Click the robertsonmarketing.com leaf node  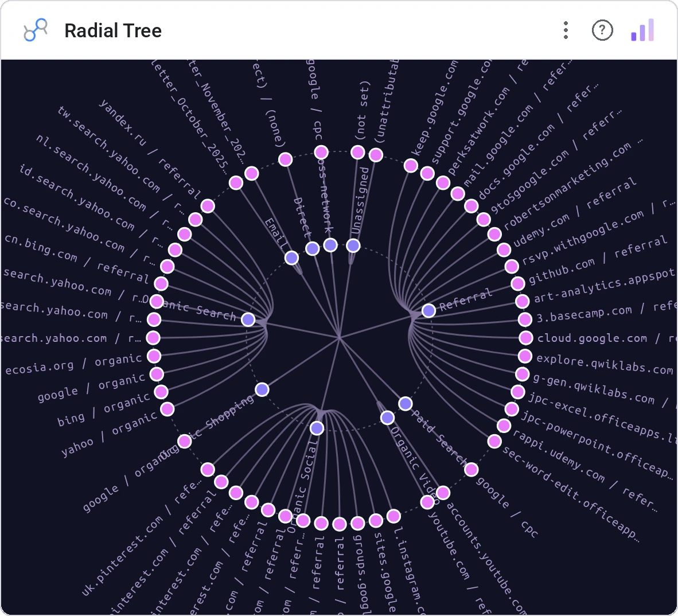(x=494, y=234)
